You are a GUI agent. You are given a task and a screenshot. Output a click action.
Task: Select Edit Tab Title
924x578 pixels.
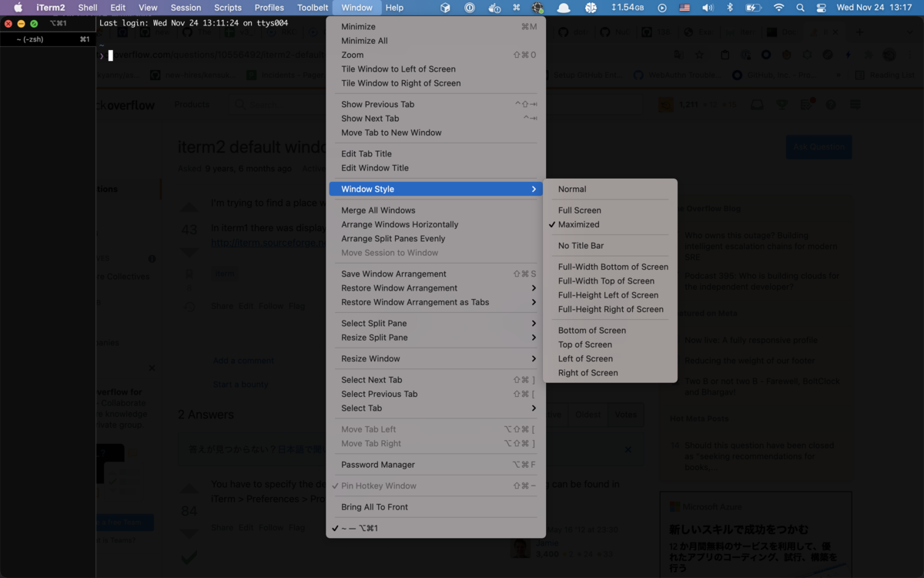tap(436, 153)
